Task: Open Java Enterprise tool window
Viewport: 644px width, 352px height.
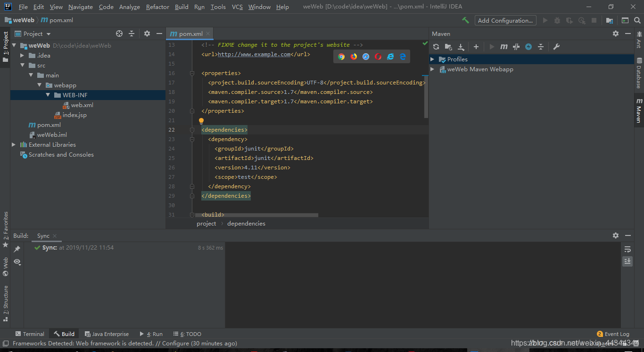Action: (x=107, y=334)
